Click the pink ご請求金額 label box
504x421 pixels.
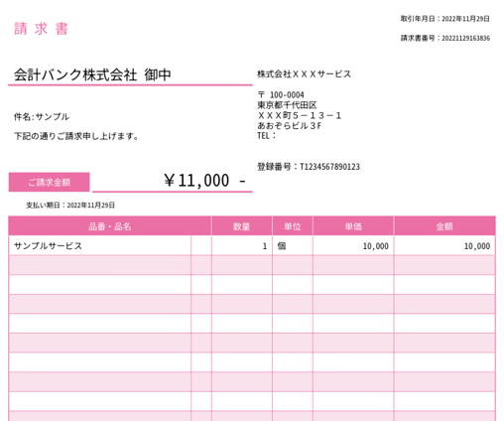coord(49,182)
